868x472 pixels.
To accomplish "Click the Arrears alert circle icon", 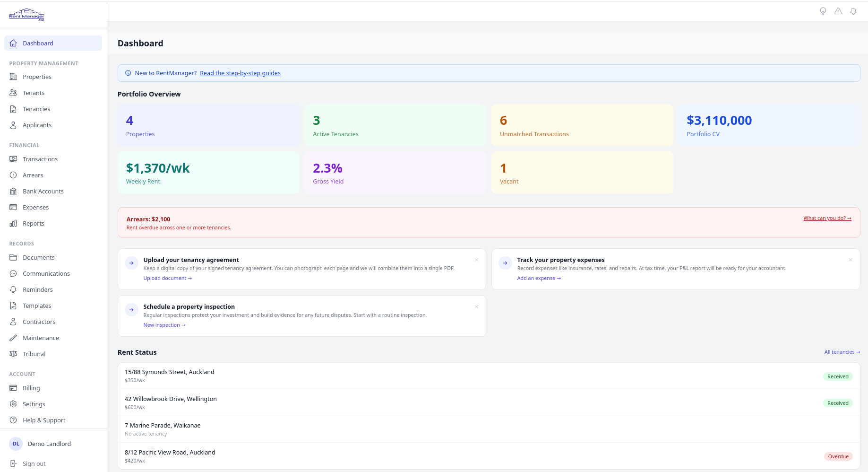I will pos(13,175).
